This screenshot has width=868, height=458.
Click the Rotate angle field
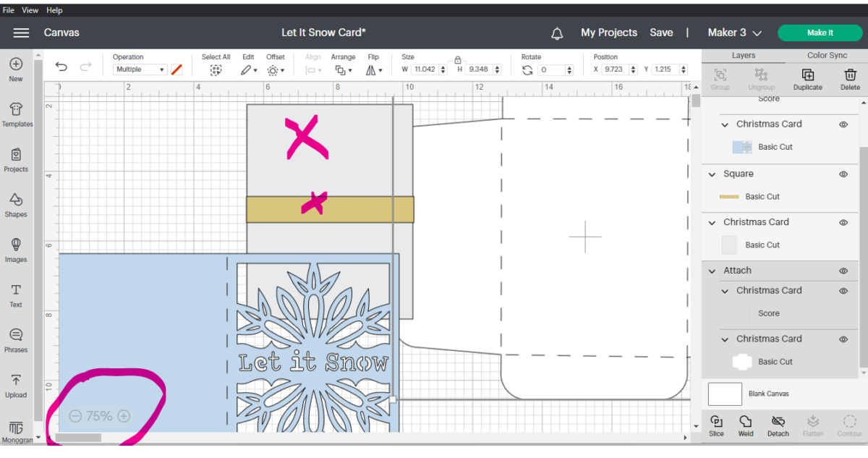(x=556, y=69)
